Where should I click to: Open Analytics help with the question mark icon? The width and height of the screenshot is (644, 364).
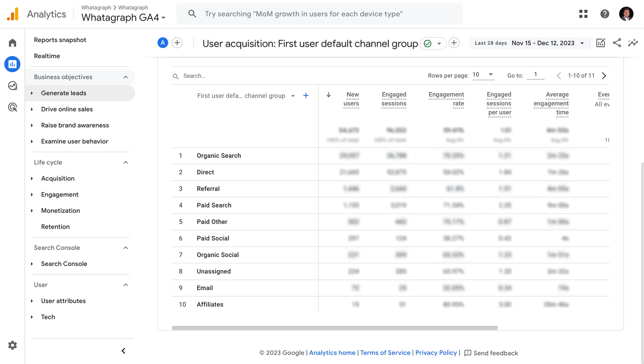click(605, 14)
